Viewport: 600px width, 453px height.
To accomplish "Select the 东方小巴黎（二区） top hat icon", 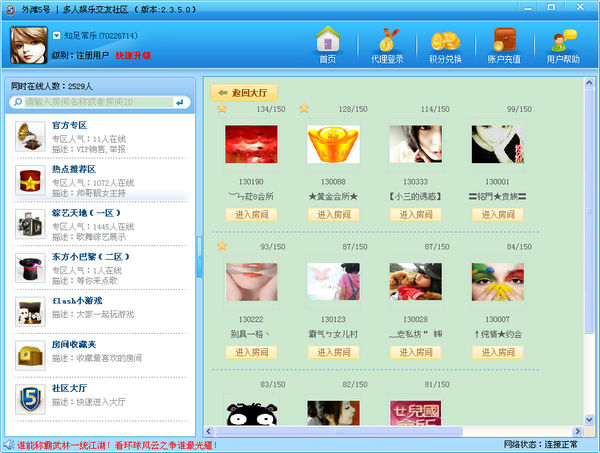I will (x=30, y=268).
